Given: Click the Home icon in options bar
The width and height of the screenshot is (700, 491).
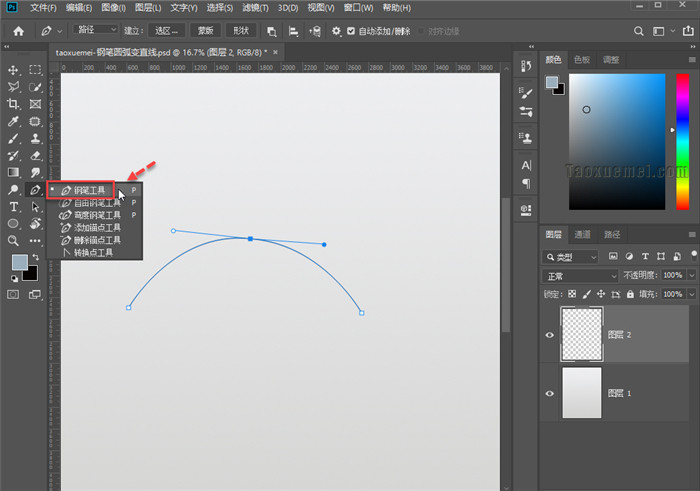Looking at the screenshot, I should [19, 30].
